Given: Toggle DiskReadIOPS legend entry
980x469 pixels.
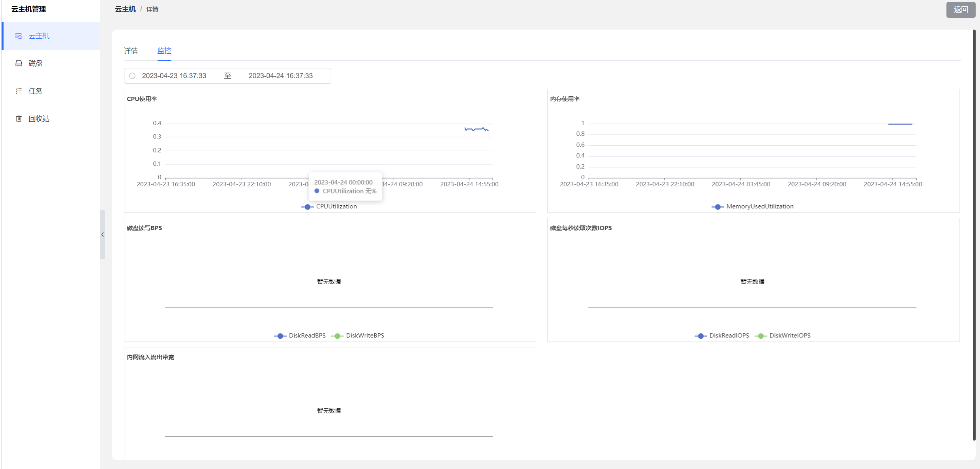Looking at the screenshot, I should pos(722,336).
